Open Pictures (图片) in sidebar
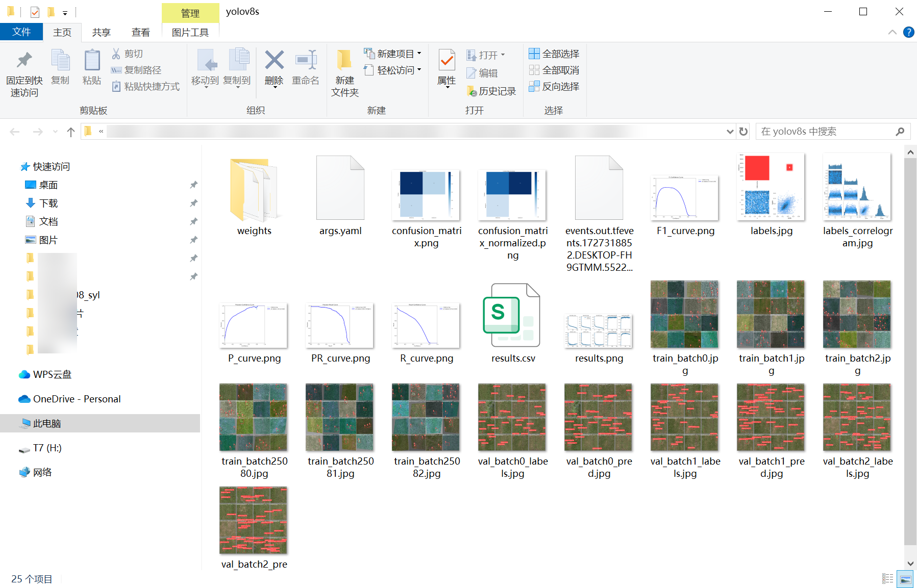The image size is (917, 588). [48, 240]
